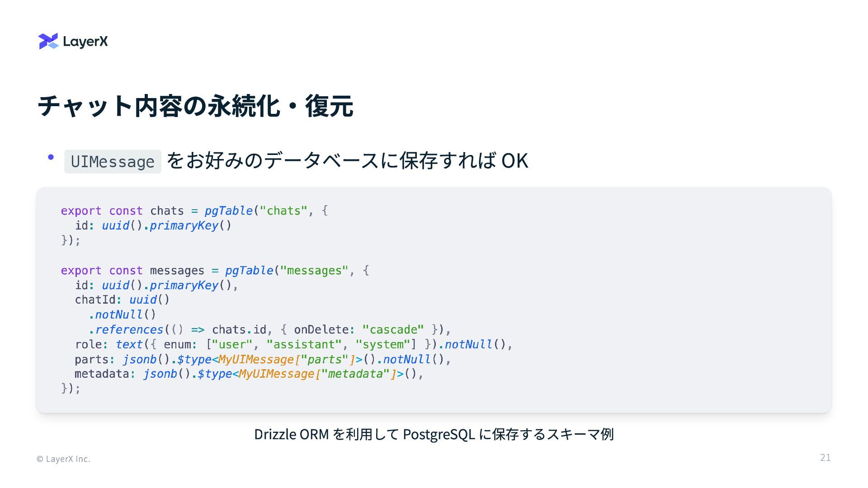This screenshot has height=488, width=868.
Task: Click the slide title チャット内容の永続化・復元
Action: [x=195, y=106]
